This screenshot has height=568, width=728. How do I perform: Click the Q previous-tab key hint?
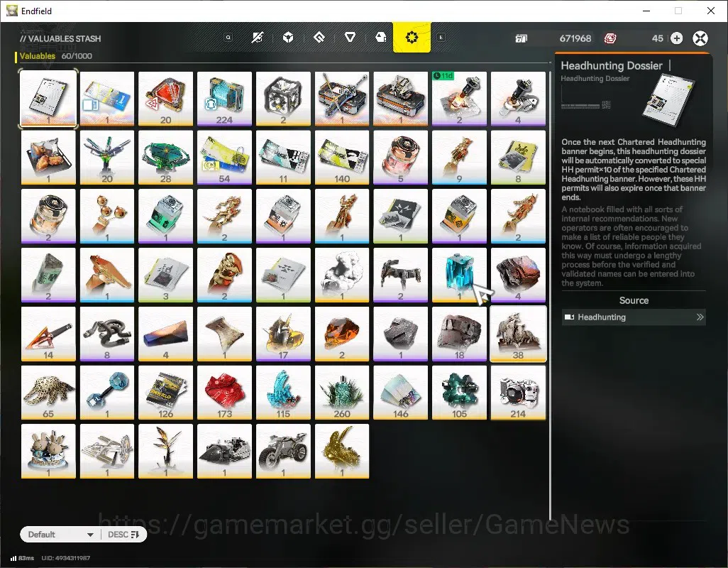(x=228, y=37)
